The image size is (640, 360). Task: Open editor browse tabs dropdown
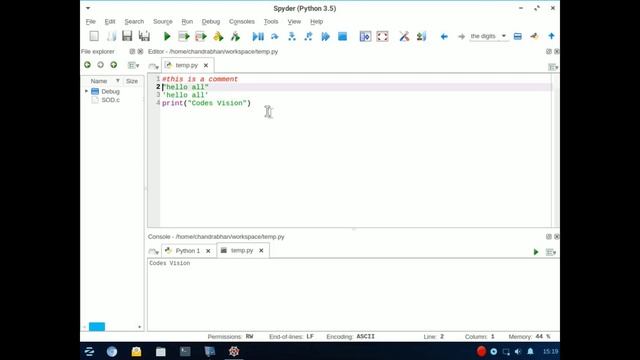point(153,67)
